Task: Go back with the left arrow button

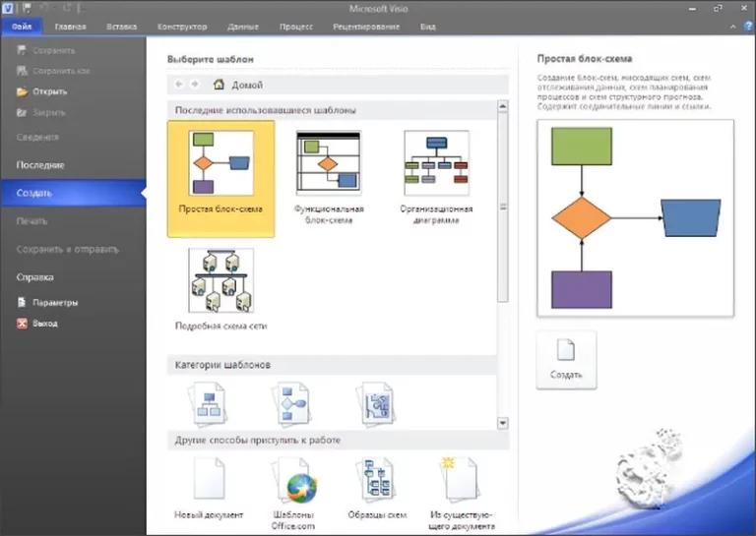Action: (180, 86)
